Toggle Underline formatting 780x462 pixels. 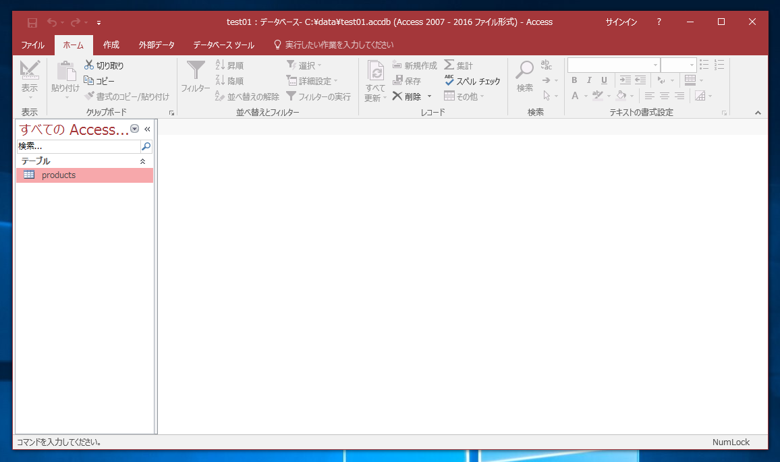pyautogui.click(x=604, y=80)
